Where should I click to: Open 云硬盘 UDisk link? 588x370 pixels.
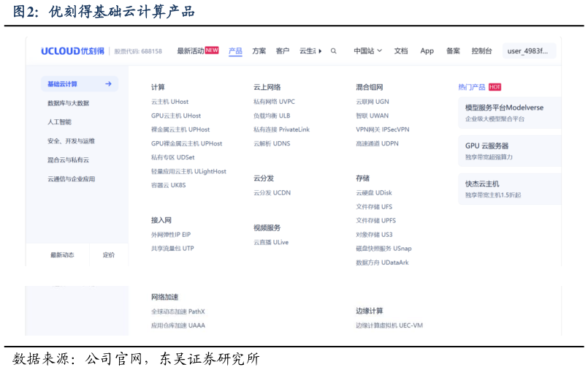point(374,192)
